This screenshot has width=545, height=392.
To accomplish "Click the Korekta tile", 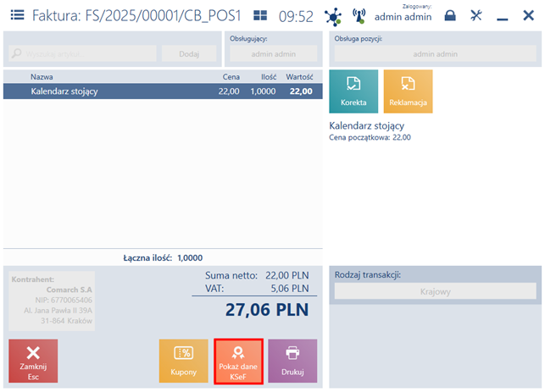I will coord(353,91).
